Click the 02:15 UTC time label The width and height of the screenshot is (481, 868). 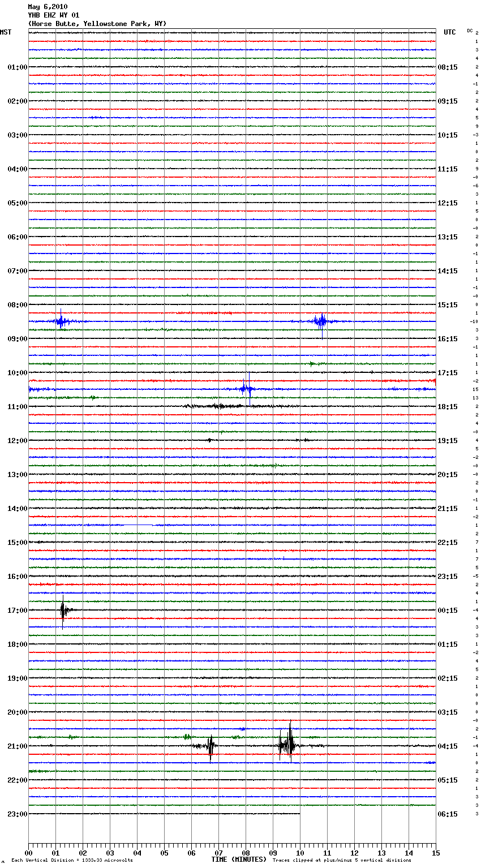[x=448, y=678]
